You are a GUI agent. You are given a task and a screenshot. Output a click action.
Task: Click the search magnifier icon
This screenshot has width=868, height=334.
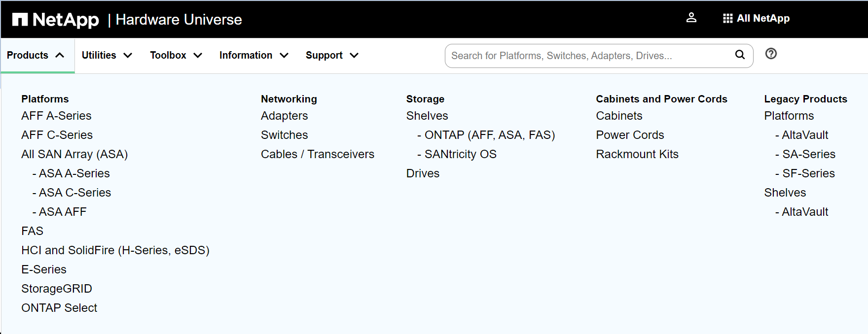point(740,55)
